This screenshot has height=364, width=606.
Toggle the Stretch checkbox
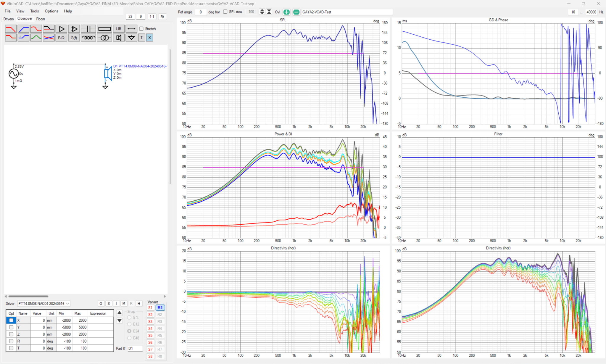[x=141, y=29]
